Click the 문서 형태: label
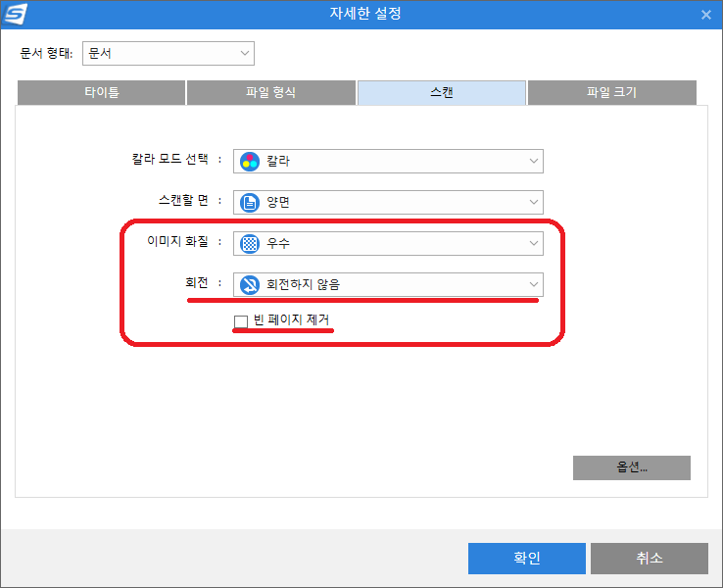 tap(46, 54)
